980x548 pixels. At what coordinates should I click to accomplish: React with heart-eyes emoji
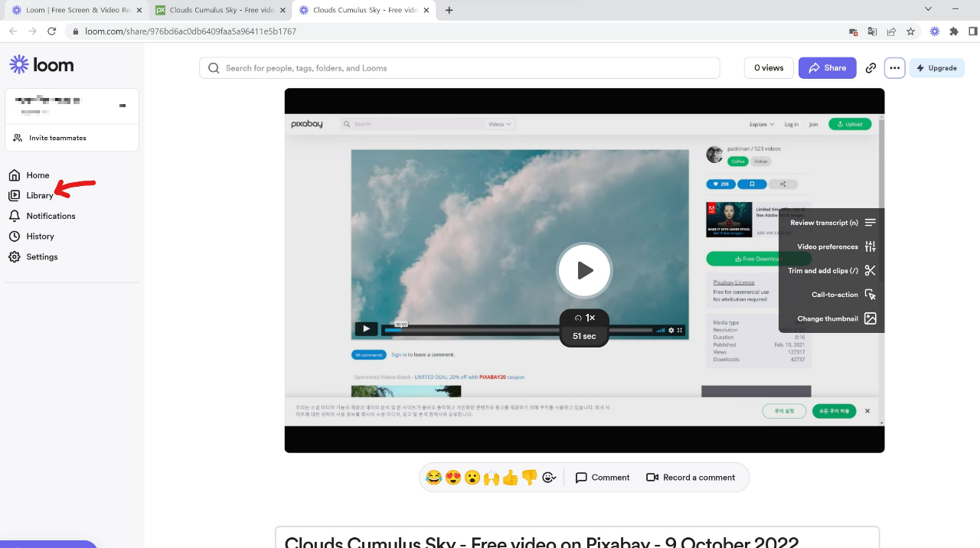click(x=453, y=478)
